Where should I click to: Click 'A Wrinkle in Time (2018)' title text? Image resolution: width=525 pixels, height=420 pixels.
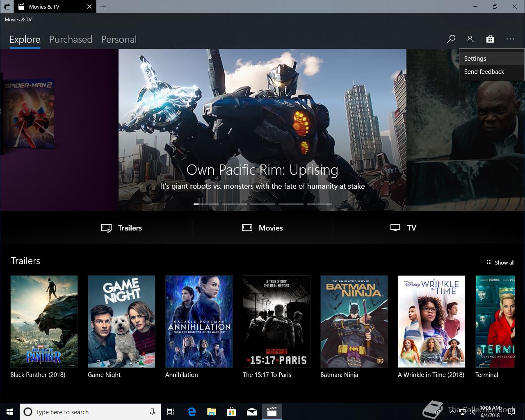pos(431,375)
